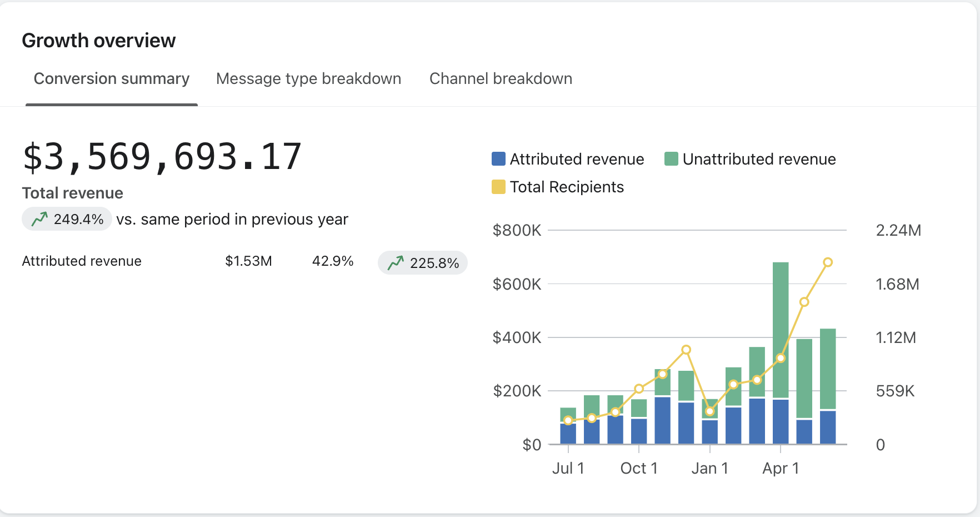Click the blue Attributed revenue legend swatch
980x517 pixels.
[498, 159]
